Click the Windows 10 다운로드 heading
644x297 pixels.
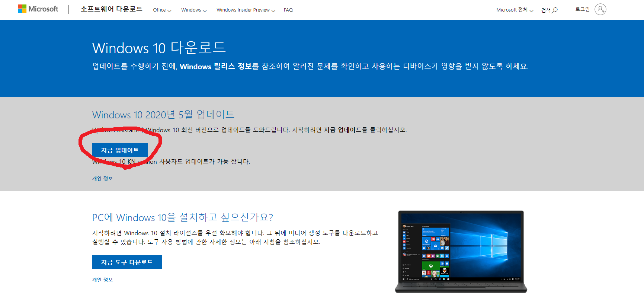159,48
